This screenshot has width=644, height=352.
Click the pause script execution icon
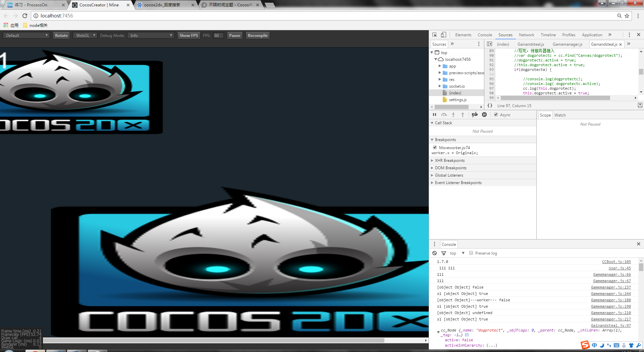pos(435,115)
